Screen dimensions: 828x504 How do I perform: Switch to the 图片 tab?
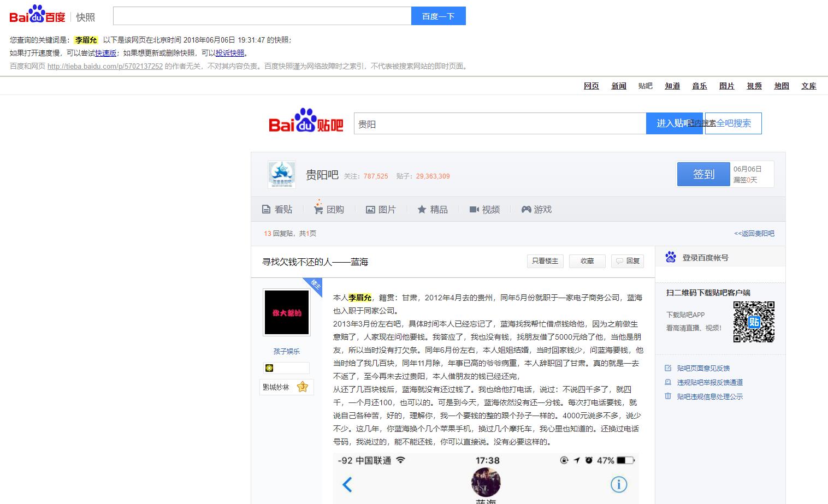381,210
